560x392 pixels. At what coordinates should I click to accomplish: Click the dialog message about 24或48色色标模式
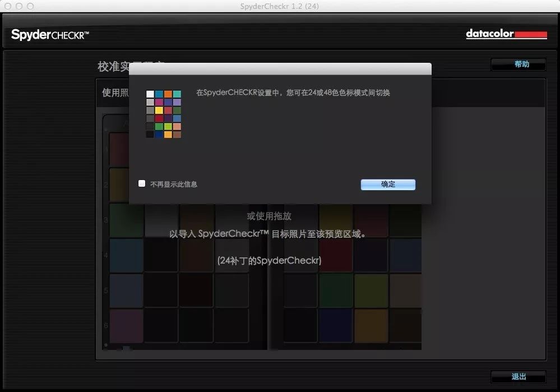[293, 93]
